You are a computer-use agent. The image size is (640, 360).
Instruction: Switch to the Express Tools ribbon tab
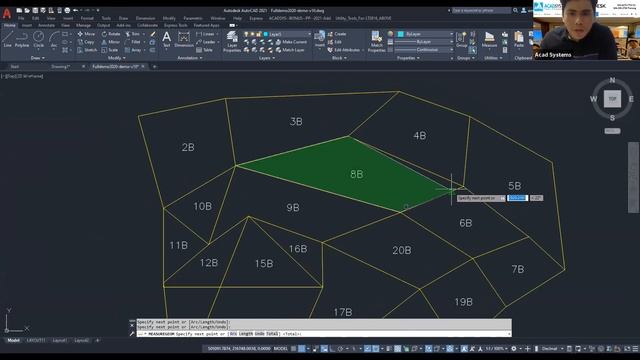pos(176,25)
